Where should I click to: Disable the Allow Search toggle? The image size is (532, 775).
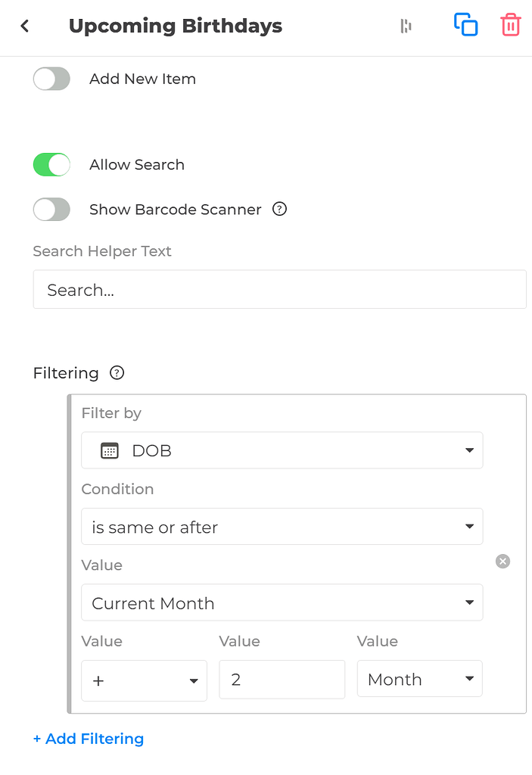(51, 164)
